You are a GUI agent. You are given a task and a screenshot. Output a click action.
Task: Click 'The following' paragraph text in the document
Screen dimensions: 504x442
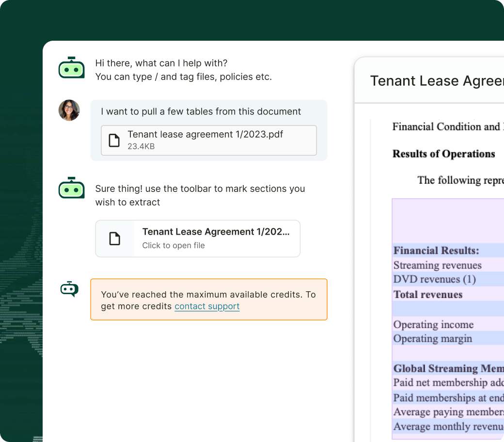coord(460,180)
